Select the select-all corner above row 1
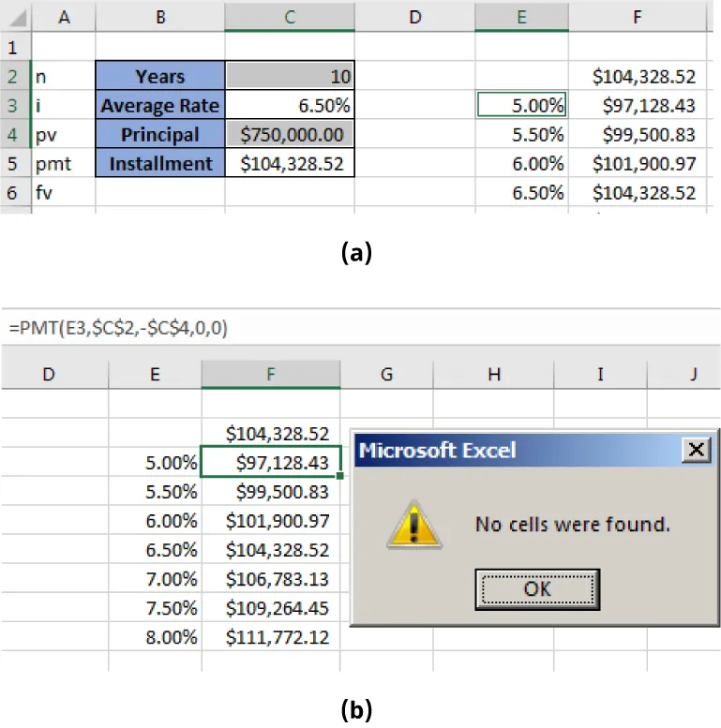This screenshot has height=728, width=721. [x=15, y=16]
